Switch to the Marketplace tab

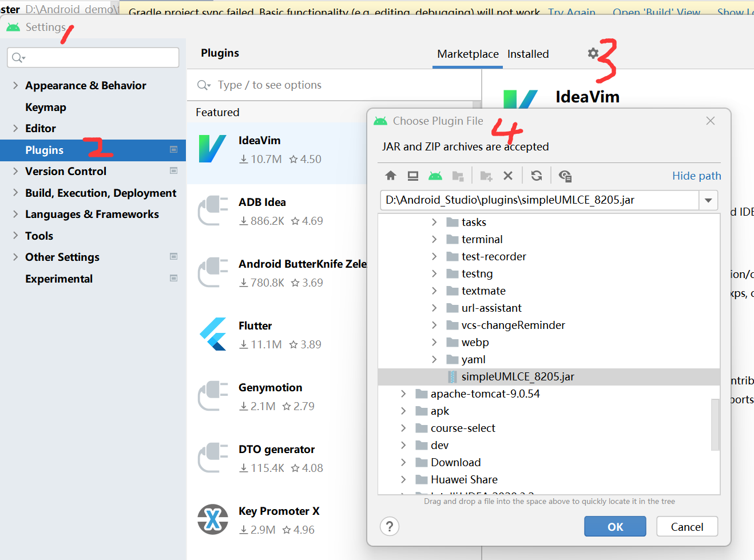[x=468, y=54]
